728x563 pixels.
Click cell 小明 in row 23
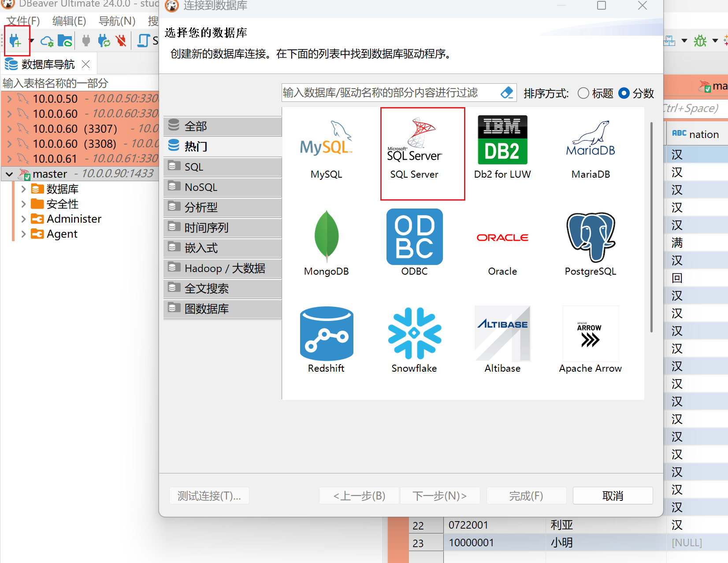tap(606, 543)
